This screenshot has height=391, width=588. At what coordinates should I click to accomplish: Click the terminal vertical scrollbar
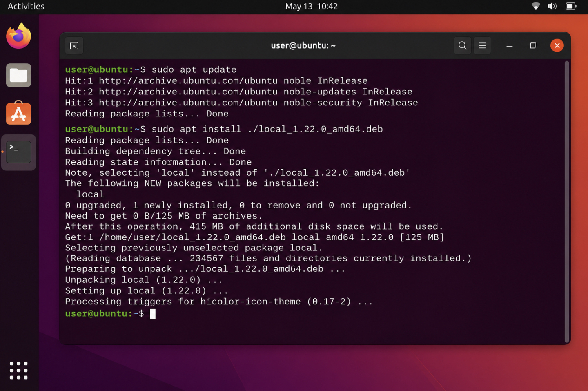[566, 201]
